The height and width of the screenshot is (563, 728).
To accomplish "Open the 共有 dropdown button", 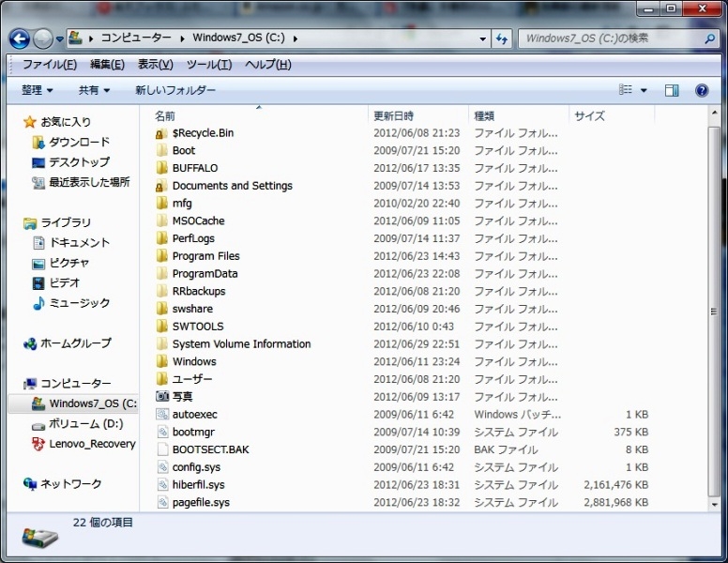I will click(x=94, y=90).
